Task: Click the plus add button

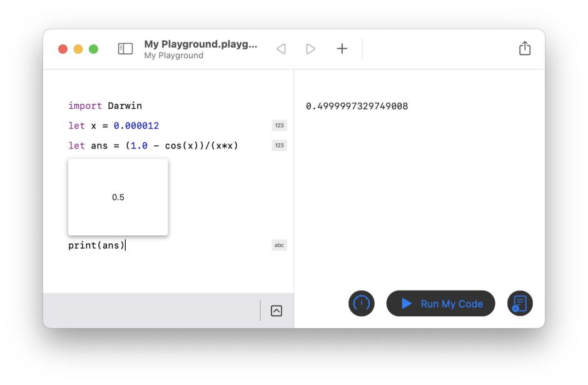Action: click(342, 49)
